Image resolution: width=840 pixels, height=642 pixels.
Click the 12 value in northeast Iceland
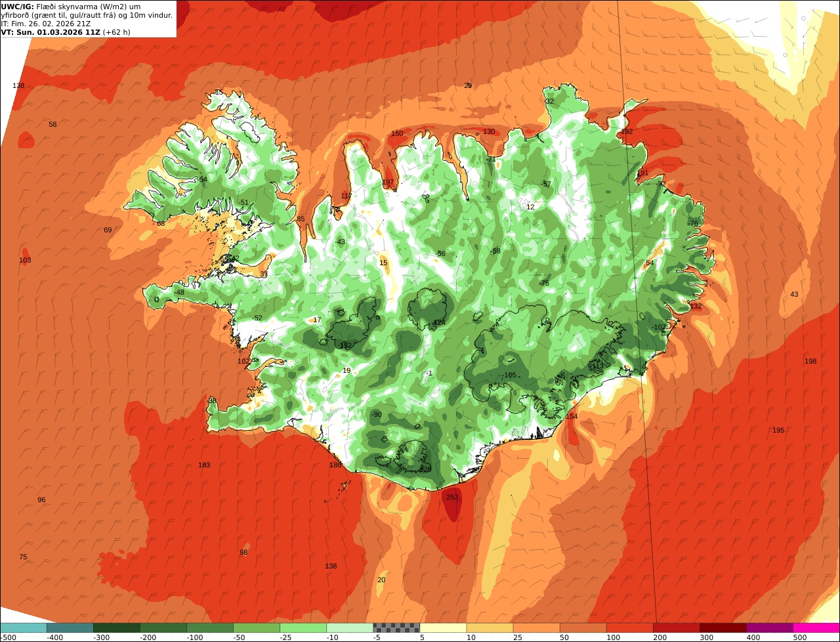(530, 207)
